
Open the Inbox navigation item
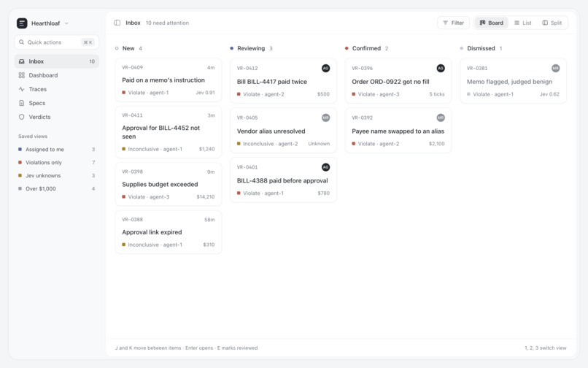tap(57, 61)
